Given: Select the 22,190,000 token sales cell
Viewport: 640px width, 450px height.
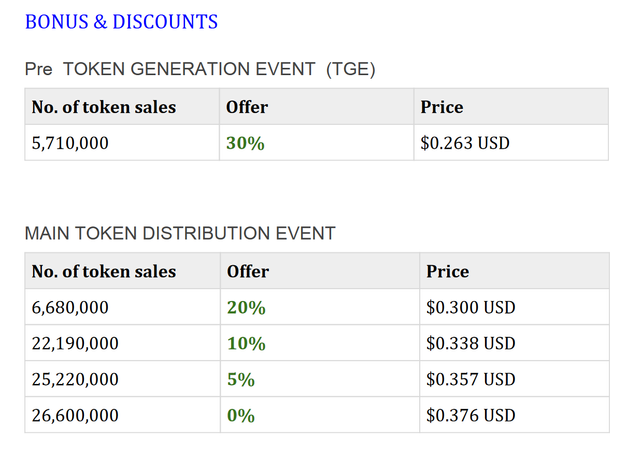Looking at the screenshot, I should click(75, 343).
